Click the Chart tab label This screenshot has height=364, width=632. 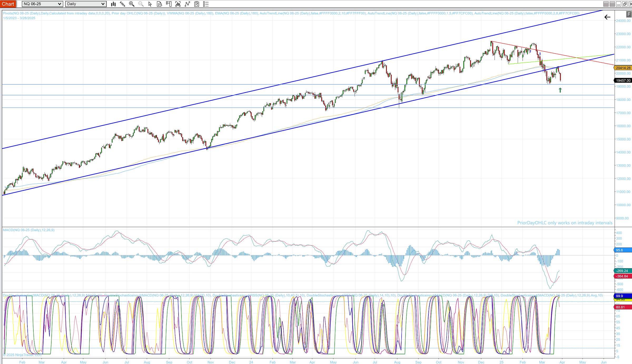8,4
